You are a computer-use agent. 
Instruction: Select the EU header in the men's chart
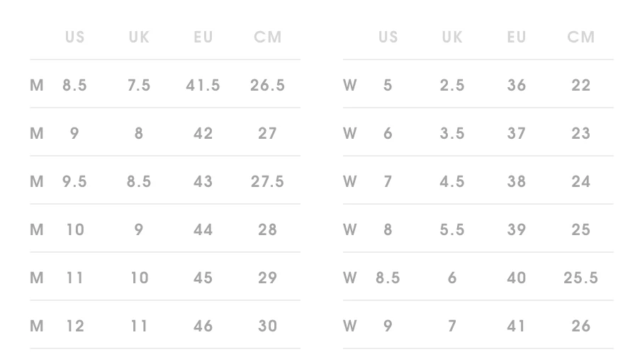coord(203,37)
